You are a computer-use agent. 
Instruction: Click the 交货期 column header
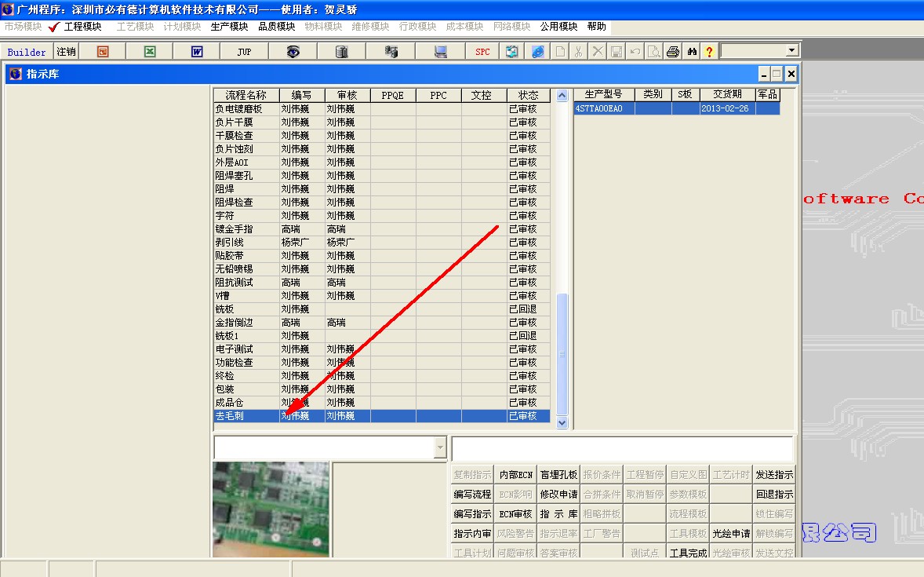(727, 94)
